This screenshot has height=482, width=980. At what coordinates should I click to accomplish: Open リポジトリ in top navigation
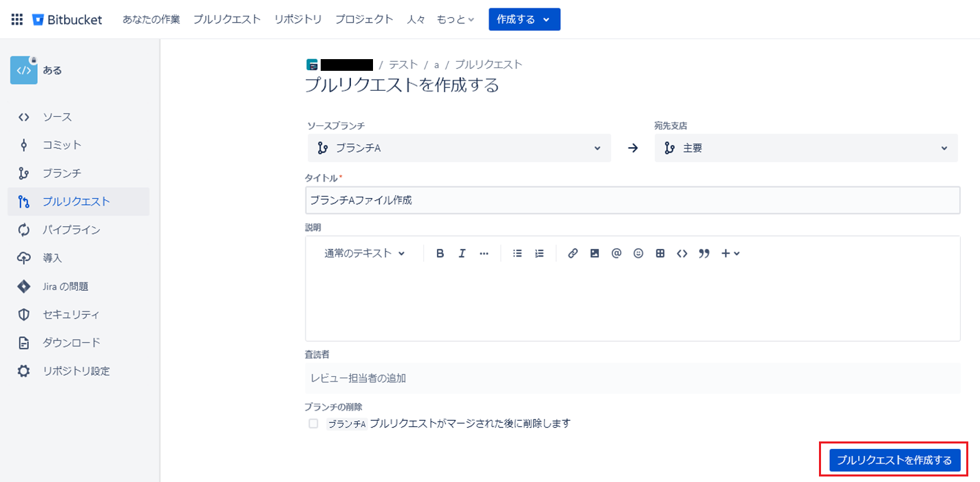[x=298, y=19]
